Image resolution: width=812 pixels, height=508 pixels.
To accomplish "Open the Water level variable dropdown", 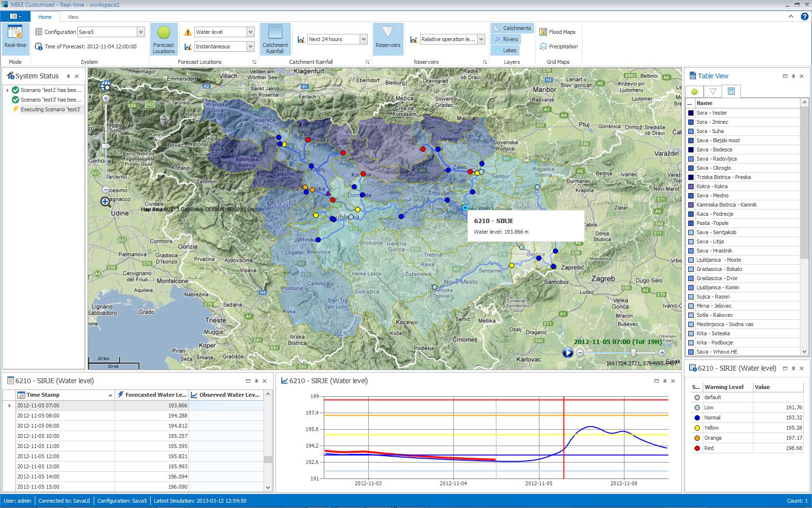I will pos(250,32).
